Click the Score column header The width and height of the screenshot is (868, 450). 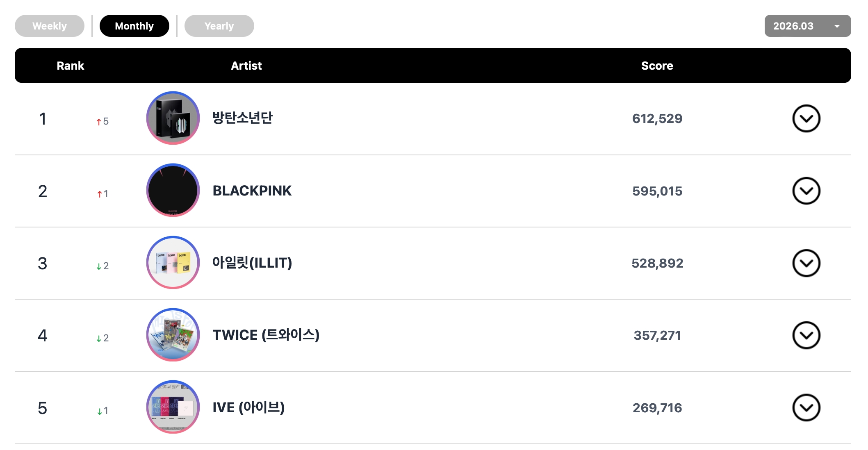tap(657, 66)
